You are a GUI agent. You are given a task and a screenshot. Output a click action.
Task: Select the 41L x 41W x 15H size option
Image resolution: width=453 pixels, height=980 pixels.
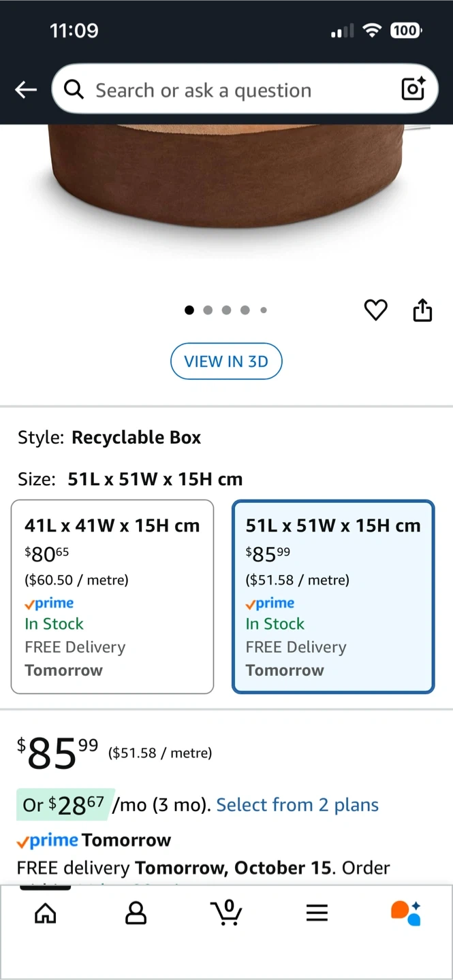(112, 597)
